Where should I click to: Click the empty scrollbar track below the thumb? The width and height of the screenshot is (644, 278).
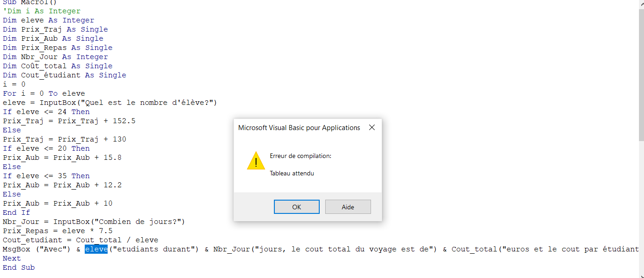[x=641, y=206]
